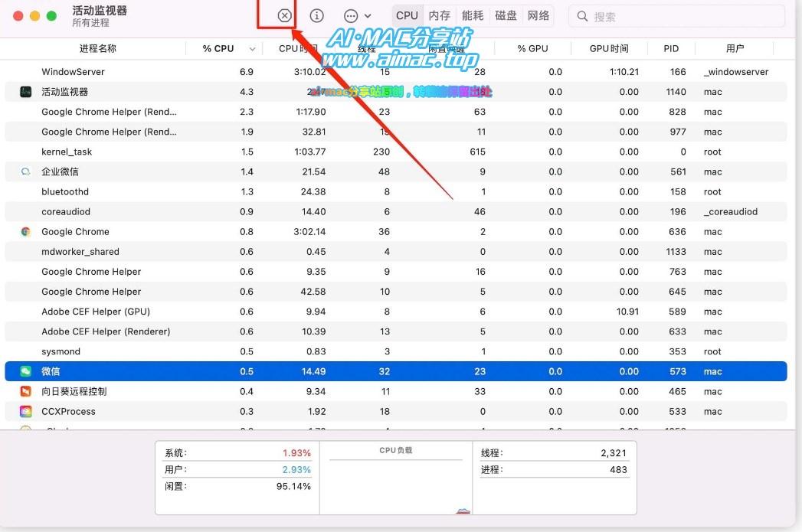
Task: Click the 企业微信 app icon
Action: [25, 171]
